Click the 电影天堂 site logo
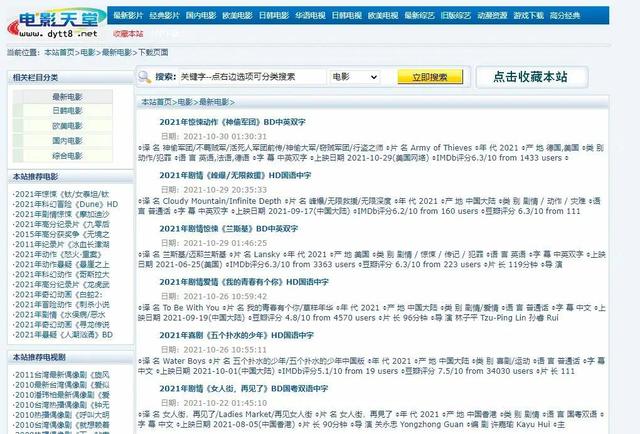Viewport: 640px width, 434px height. [x=56, y=24]
